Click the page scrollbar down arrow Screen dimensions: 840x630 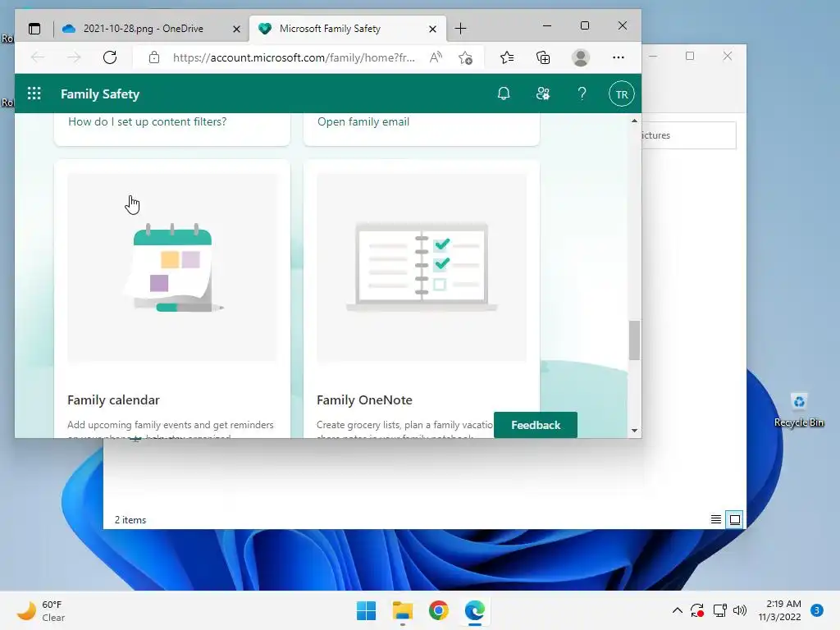coord(634,430)
